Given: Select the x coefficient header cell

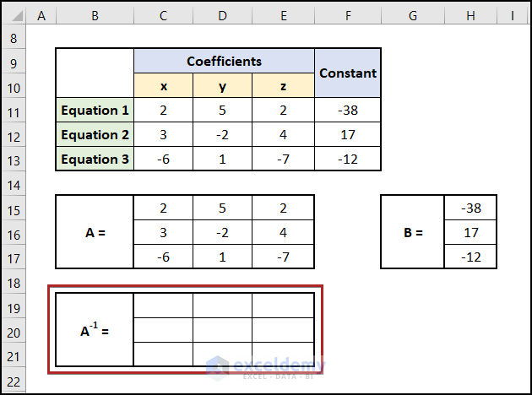Looking at the screenshot, I should [x=163, y=86].
